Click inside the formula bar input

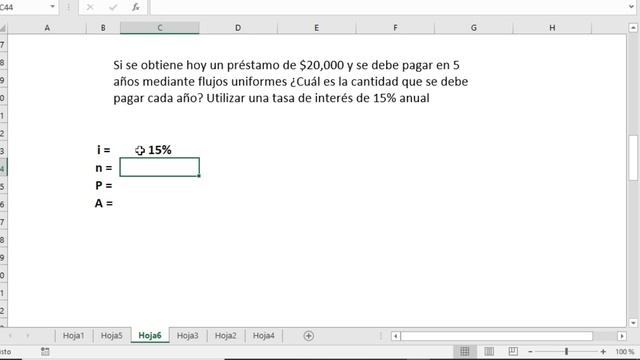point(388,7)
